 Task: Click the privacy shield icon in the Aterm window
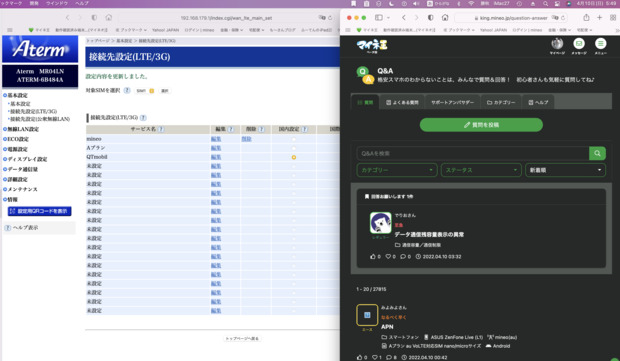[x=94, y=17]
